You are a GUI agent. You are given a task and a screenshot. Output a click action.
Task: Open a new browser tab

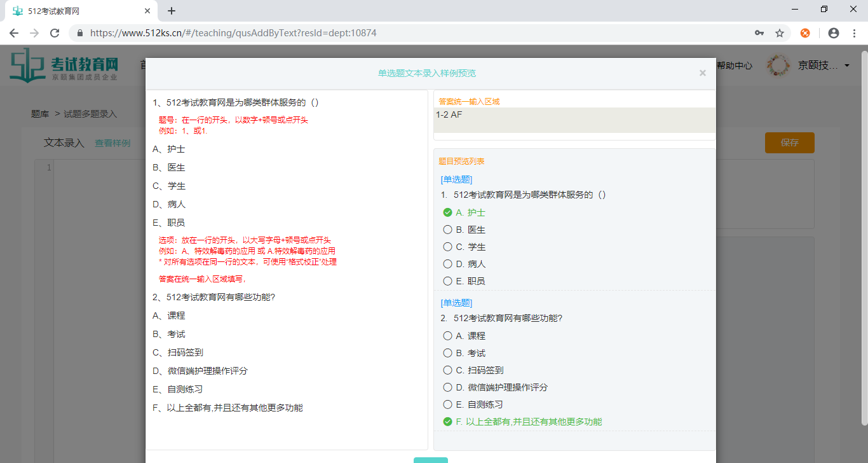[172, 11]
